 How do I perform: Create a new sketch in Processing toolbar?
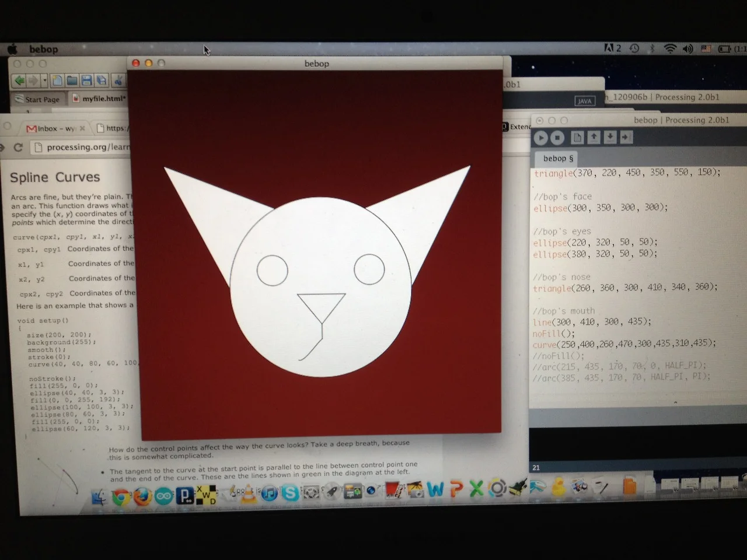(x=577, y=137)
